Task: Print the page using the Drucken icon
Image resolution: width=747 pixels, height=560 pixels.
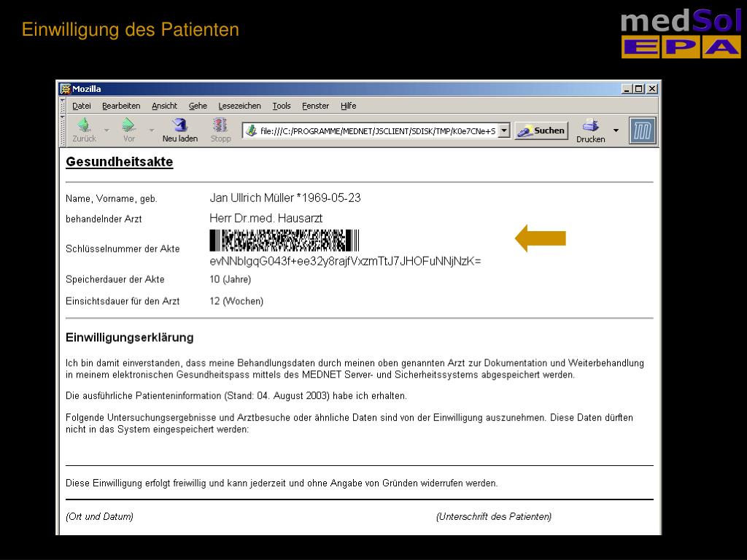Action: (591, 125)
